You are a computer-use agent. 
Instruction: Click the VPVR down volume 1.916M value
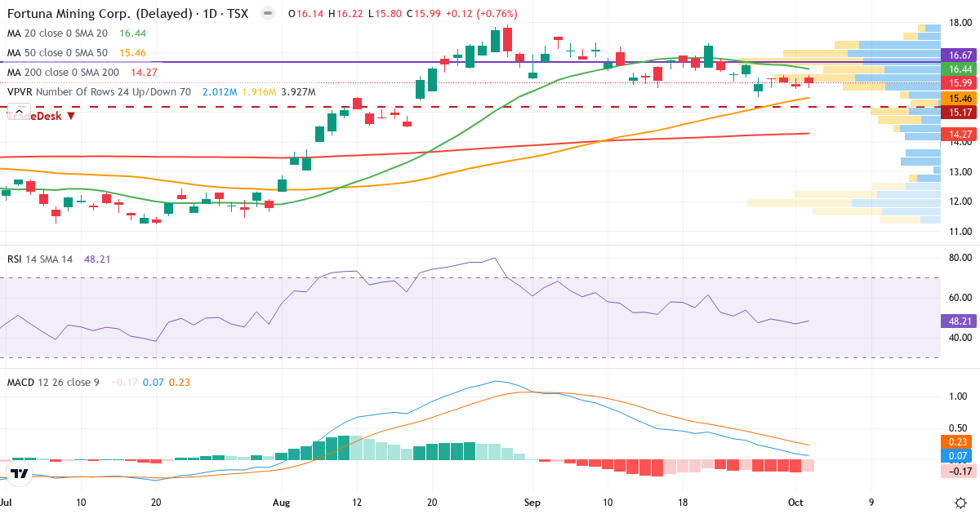[259, 92]
